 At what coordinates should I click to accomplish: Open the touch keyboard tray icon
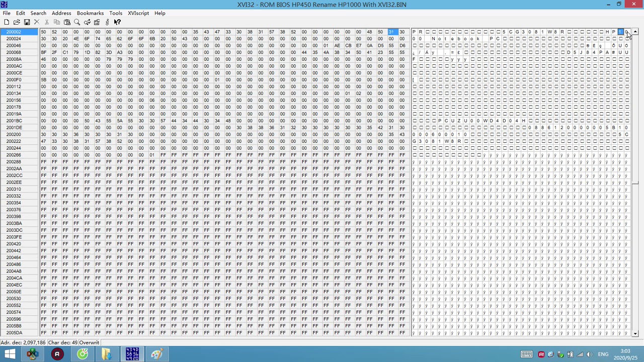(x=526, y=354)
